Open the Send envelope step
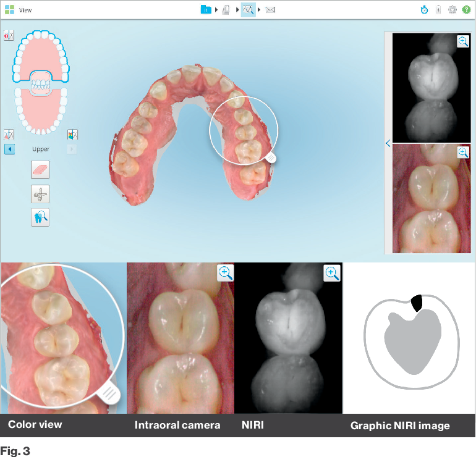Image resolution: width=476 pixels, height=457 pixels. [270, 10]
